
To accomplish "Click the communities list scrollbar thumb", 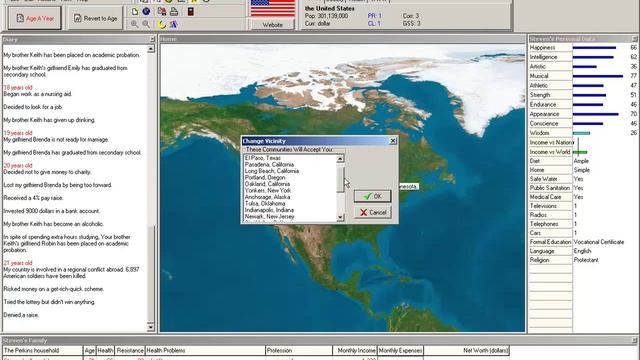I will pos(340,179).
